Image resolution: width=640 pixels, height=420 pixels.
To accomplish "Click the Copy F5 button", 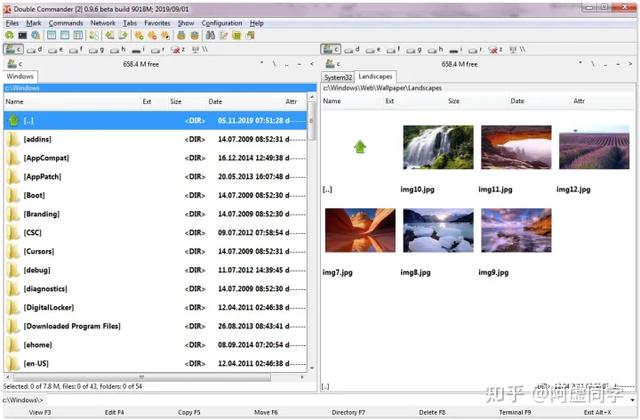I will (x=189, y=412).
